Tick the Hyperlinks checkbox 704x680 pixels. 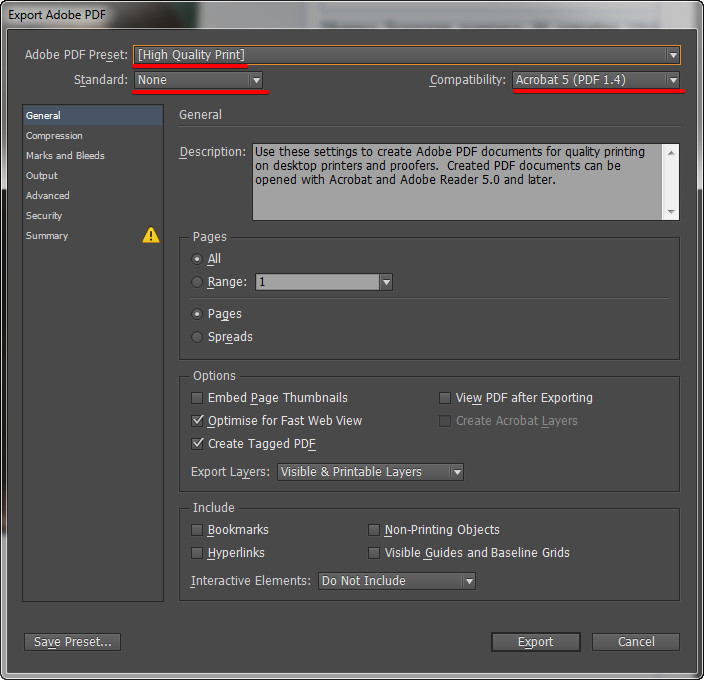click(x=197, y=553)
